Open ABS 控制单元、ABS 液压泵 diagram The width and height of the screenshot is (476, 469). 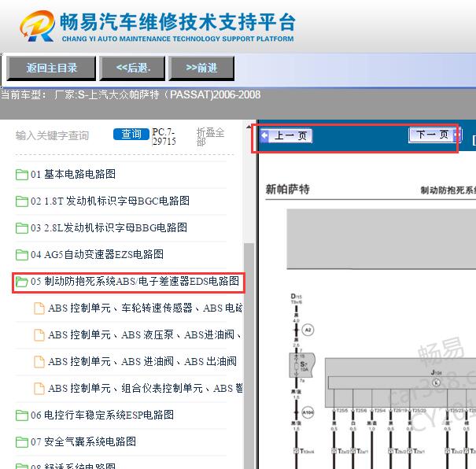(x=145, y=334)
